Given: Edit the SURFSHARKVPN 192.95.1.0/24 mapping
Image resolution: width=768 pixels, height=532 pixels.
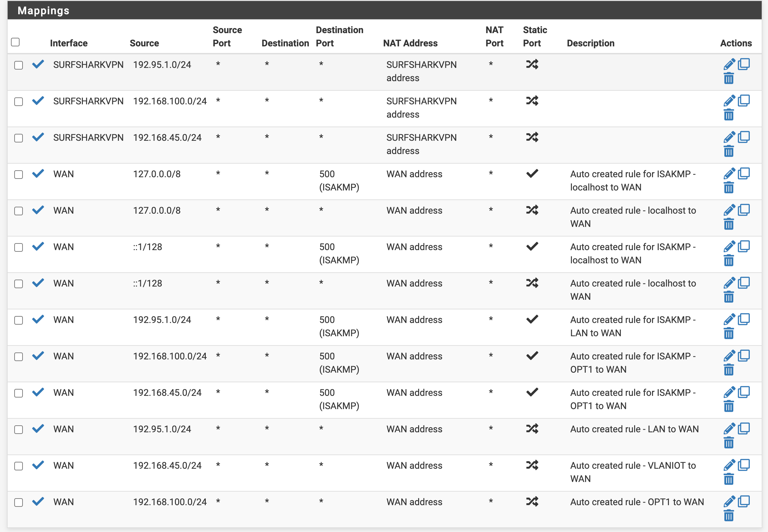Looking at the screenshot, I should click(729, 64).
